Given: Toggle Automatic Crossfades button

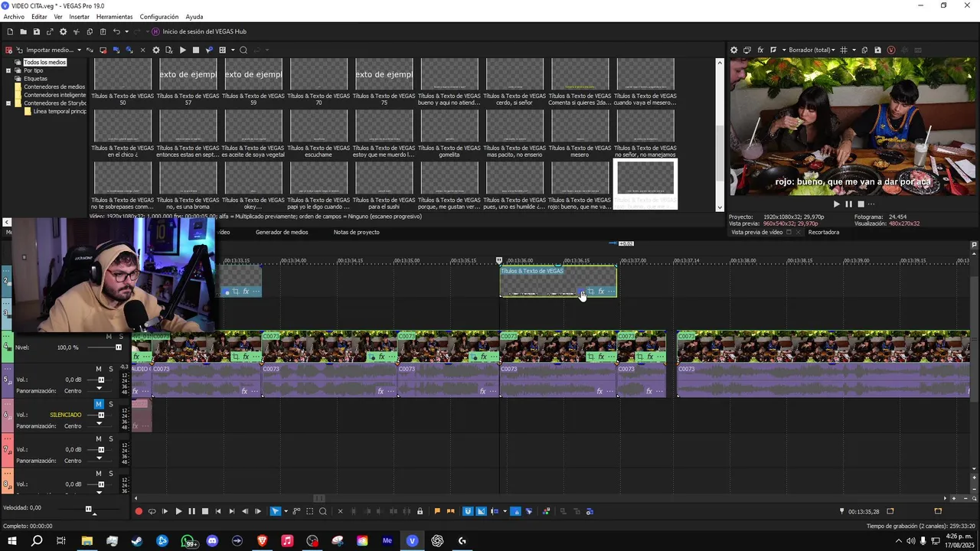Looking at the screenshot, I should [481, 511].
